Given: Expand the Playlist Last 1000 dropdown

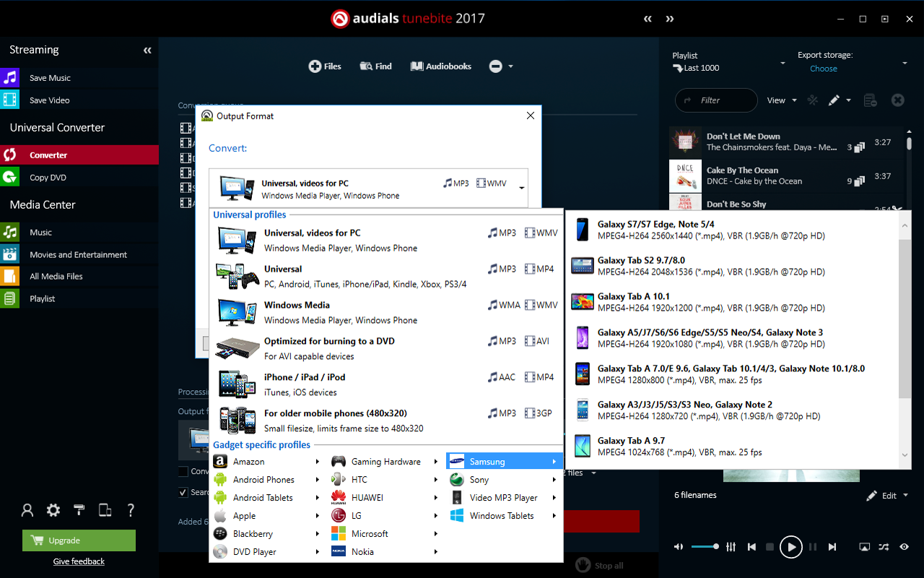Looking at the screenshot, I should point(782,64).
